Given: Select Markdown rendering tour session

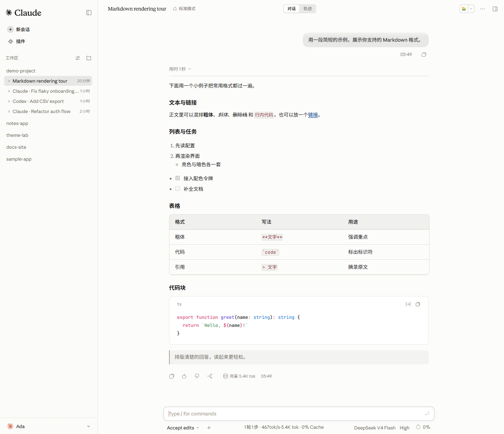Looking at the screenshot, I should pyautogui.click(x=48, y=81).
